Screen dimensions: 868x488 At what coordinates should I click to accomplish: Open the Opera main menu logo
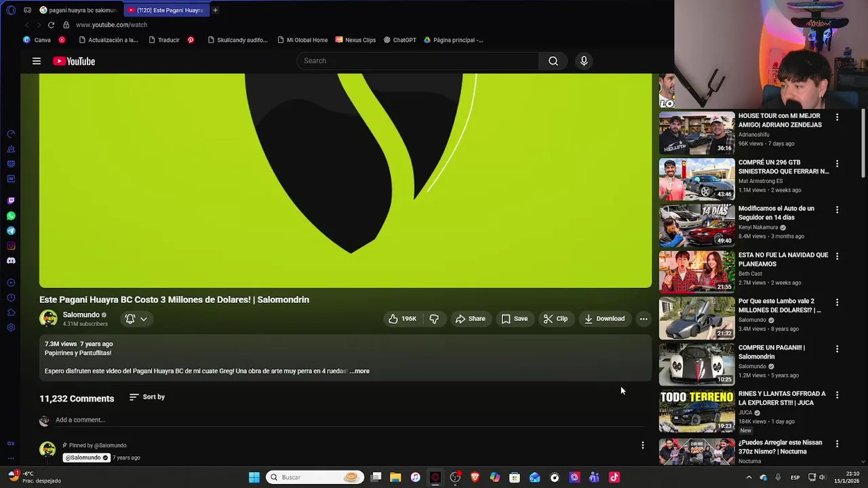coord(11,10)
